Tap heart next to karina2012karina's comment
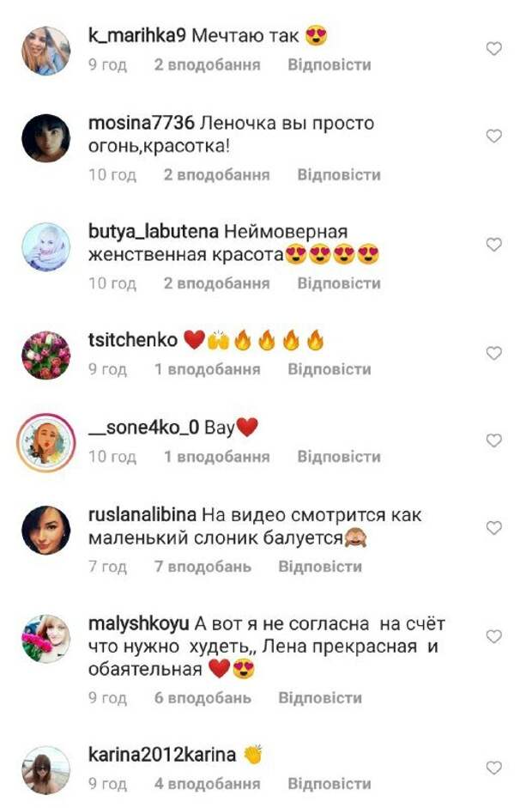 (x=494, y=769)
